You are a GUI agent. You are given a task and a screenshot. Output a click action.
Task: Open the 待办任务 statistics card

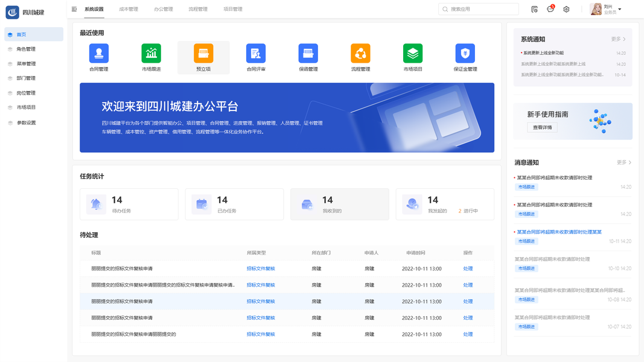(x=129, y=205)
